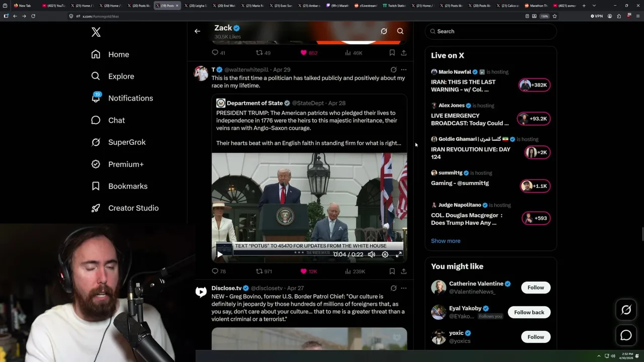This screenshot has width=644, height=362.
Task: Open the browser new tab plus button
Action: 584,6
